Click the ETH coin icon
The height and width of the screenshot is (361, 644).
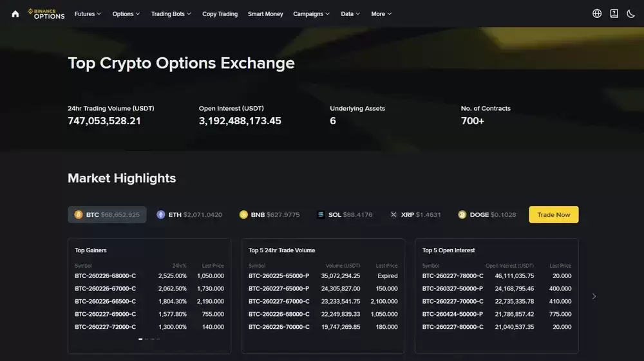click(160, 214)
